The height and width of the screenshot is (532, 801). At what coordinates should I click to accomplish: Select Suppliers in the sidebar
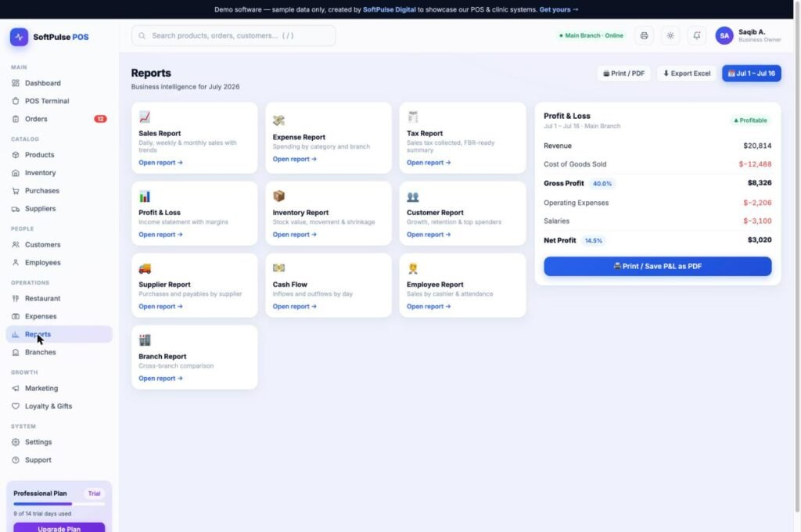click(x=59, y=209)
